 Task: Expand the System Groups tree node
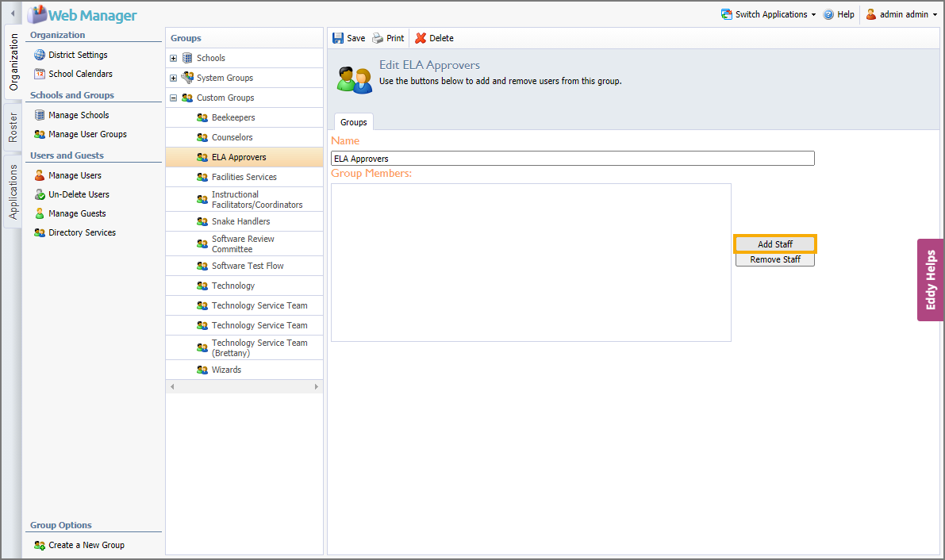click(x=174, y=79)
